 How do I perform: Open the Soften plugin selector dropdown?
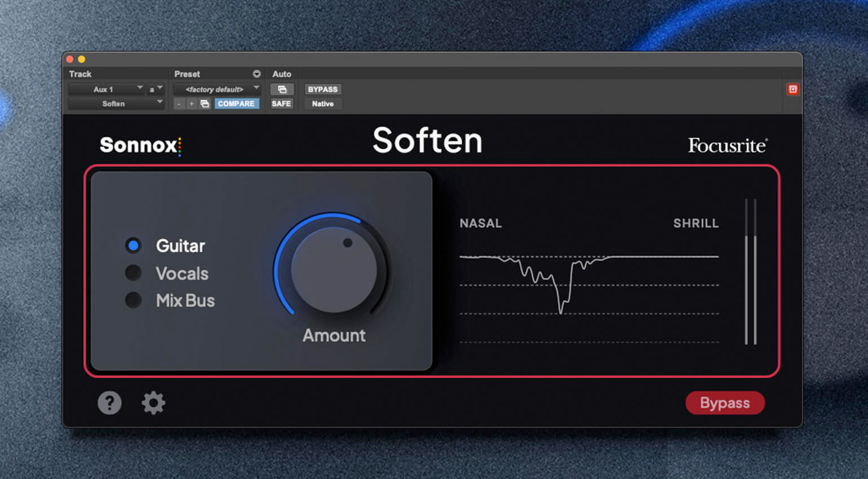[x=116, y=104]
